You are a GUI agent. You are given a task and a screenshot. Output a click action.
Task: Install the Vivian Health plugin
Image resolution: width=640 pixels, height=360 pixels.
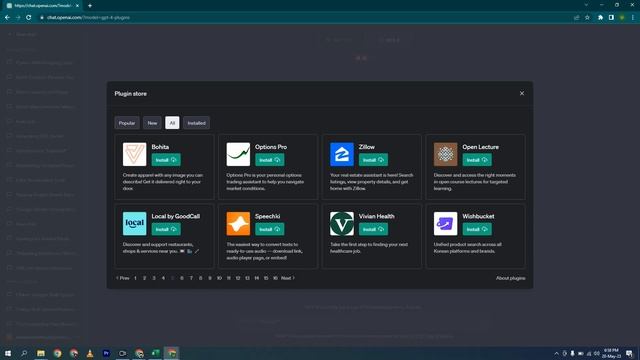(x=373, y=229)
